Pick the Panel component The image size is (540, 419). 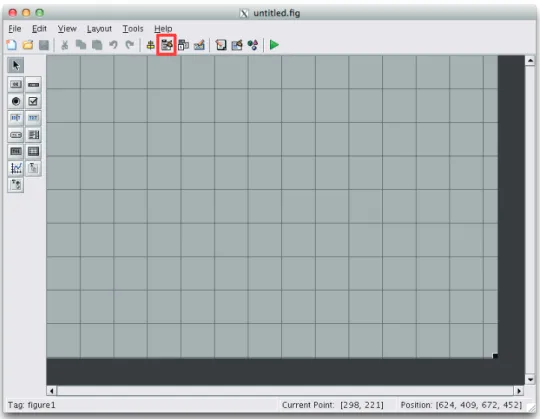tap(33, 168)
